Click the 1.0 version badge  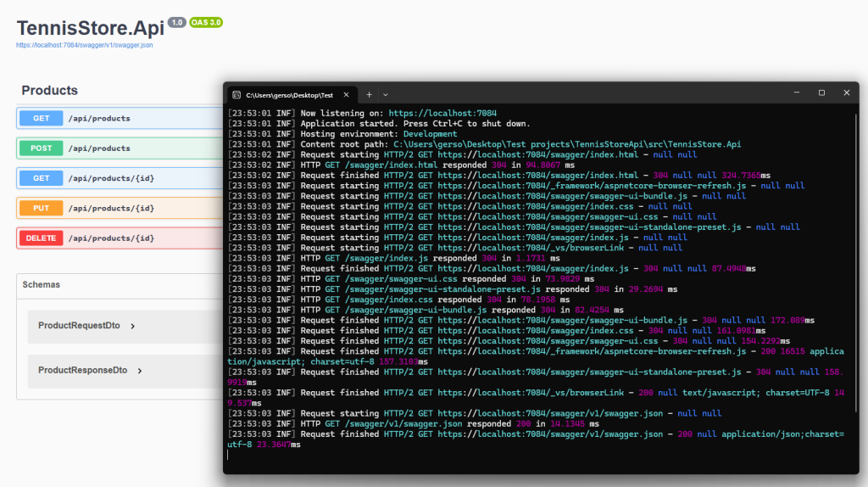coord(177,23)
